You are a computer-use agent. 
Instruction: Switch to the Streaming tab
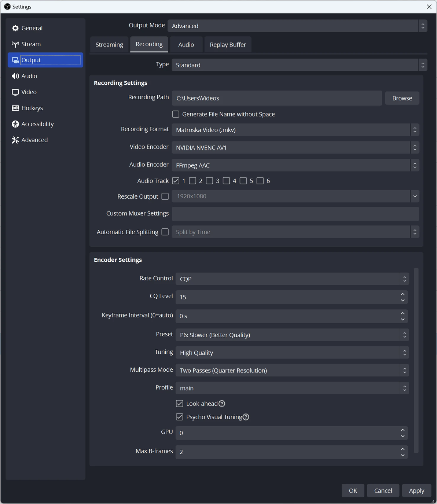pyautogui.click(x=109, y=45)
